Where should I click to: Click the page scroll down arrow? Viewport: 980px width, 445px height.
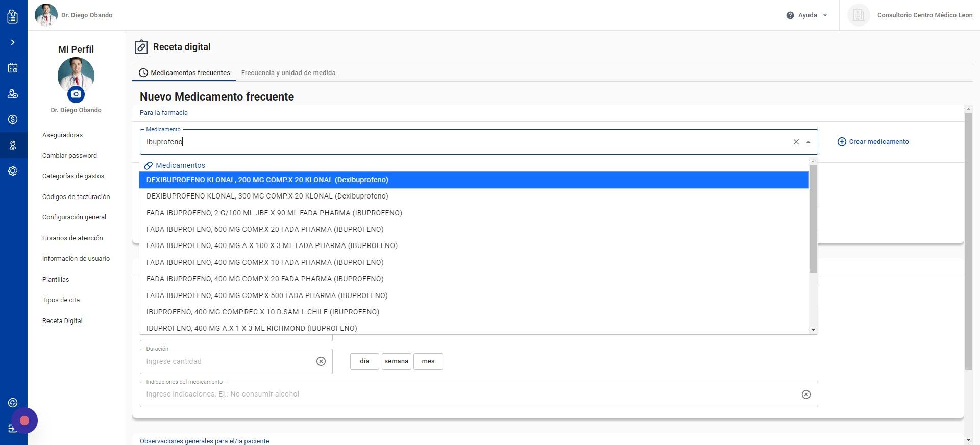[x=968, y=440]
